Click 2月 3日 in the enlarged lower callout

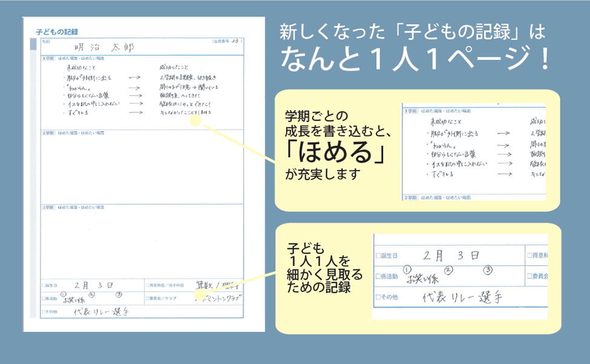(451, 256)
